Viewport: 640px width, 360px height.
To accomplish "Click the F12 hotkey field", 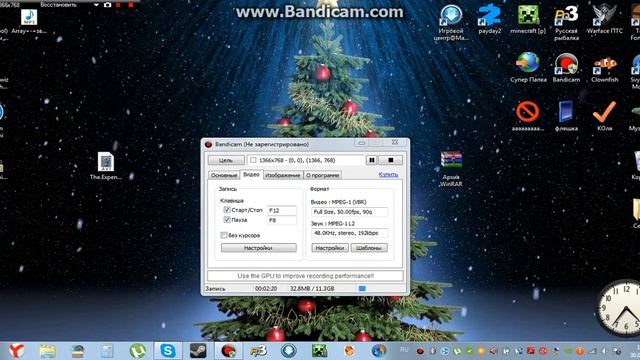I will (x=282, y=210).
